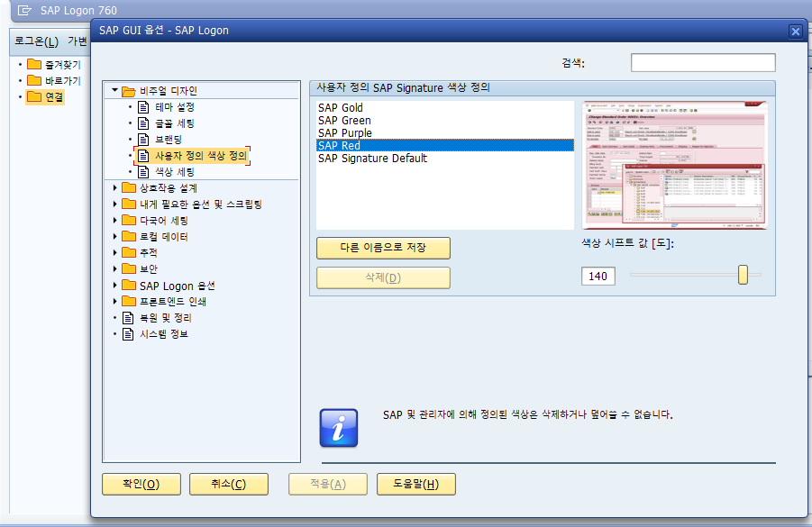The width and height of the screenshot is (812, 527).
Task: Click the folder icon of SAP Logon 옵션
Action: coord(129,286)
